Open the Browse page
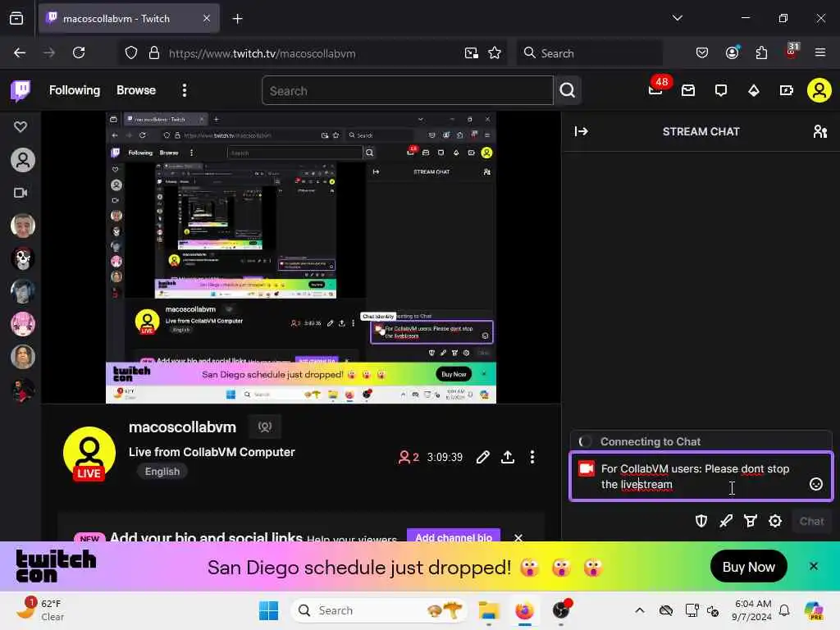840x630 pixels. point(136,90)
